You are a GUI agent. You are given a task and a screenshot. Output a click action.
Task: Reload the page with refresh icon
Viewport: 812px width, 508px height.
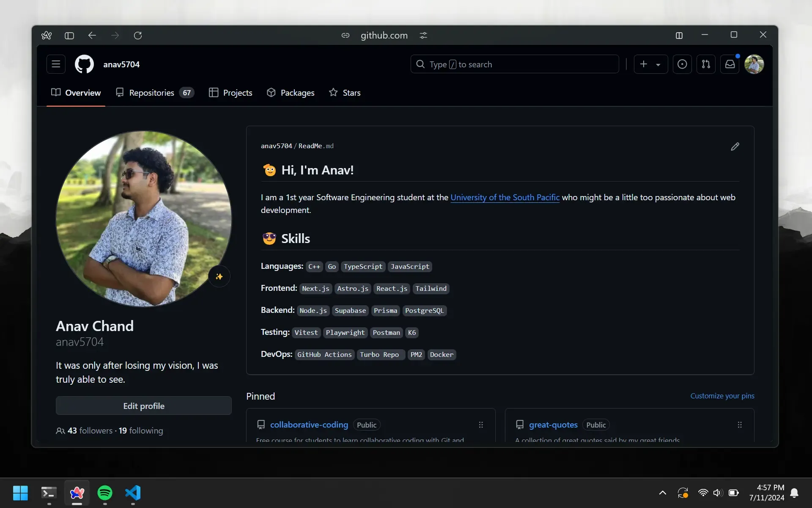click(x=138, y=36)
